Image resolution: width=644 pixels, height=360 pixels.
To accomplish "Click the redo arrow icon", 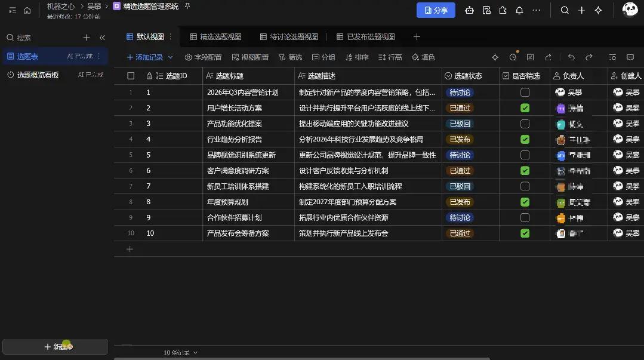I will (589, 57).
